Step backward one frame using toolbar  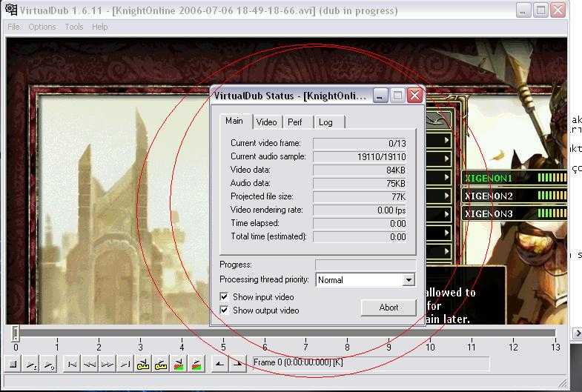coord(90,364)
